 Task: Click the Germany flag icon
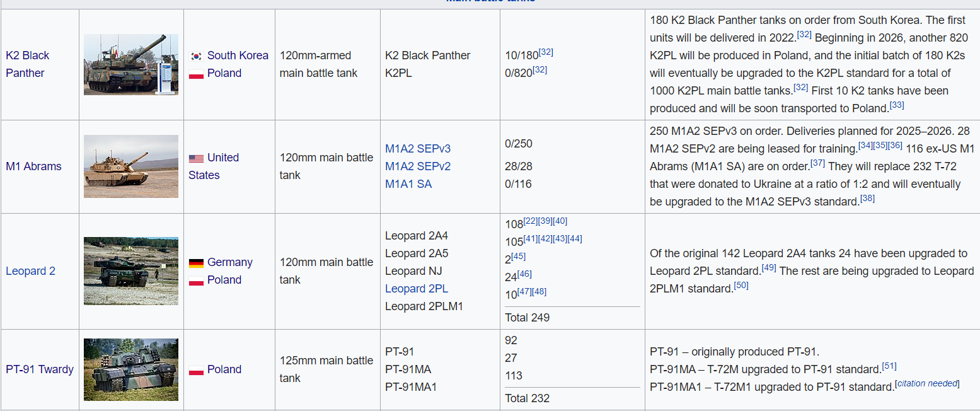pos(196,263)
